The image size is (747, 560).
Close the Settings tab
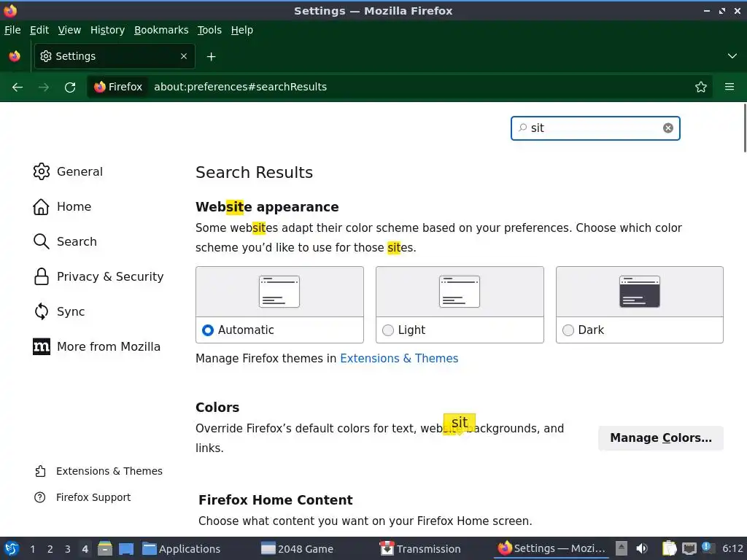pos(184,56)
